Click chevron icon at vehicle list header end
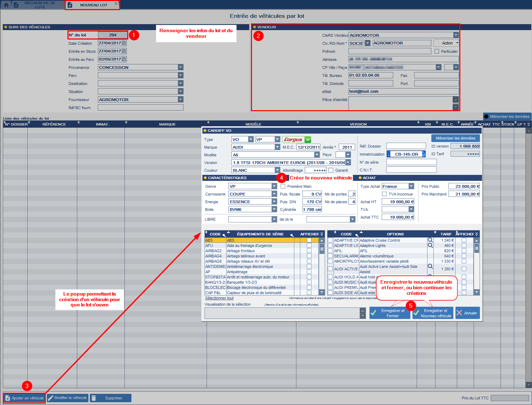 pos(529,124)
